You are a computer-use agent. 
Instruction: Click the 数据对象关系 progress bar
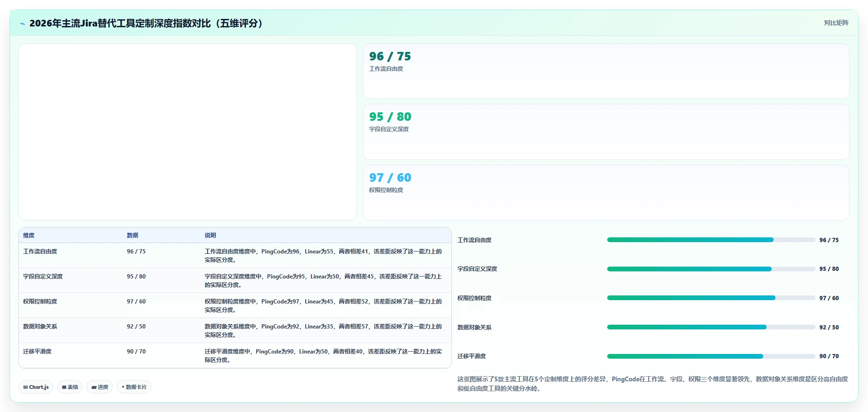point(711,327)
